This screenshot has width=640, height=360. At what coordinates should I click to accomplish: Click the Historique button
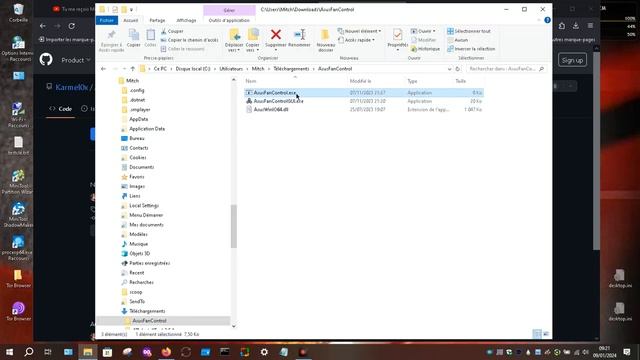[x=425, y=49]
